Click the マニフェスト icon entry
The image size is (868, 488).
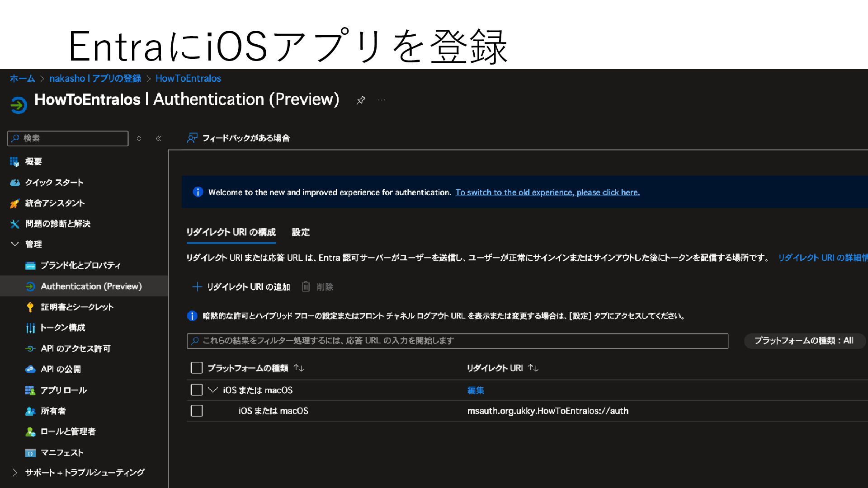tap(30, 453)
